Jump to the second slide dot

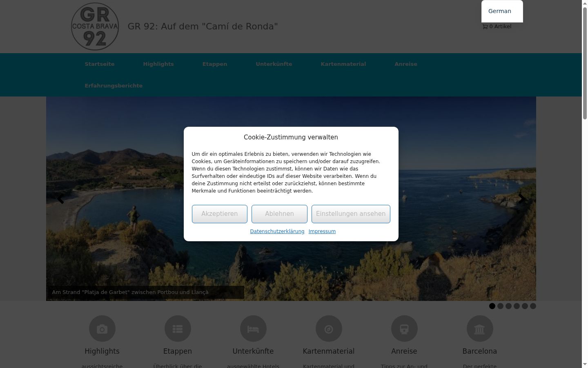500,306
